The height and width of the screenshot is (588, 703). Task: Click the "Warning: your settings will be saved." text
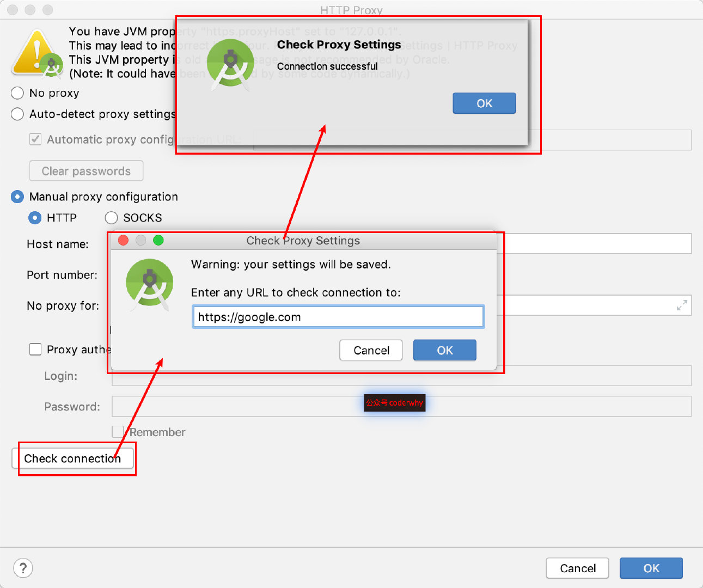(x=291, y=265)
